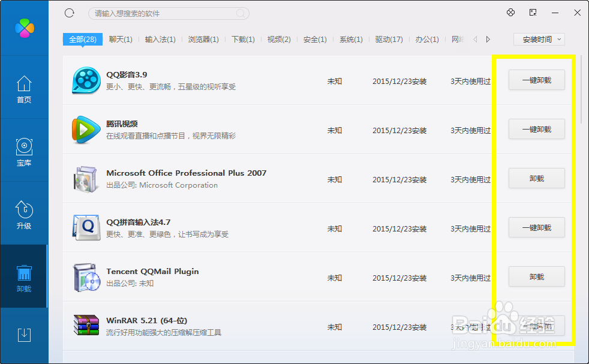Screen dimensions: 589x364
Task: Select the QQ拼音输入法4.7 title text
Action: coord(138,222)
